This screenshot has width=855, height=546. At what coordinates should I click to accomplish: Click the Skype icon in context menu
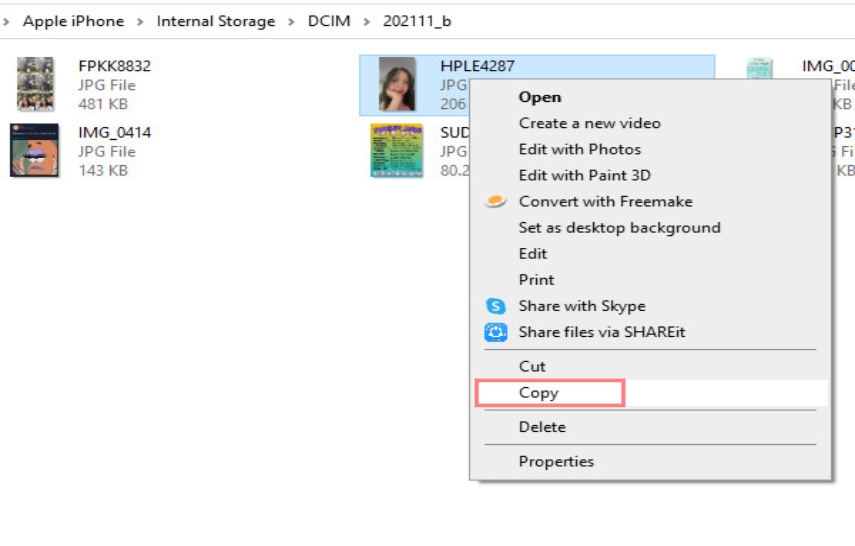(496, 306)
